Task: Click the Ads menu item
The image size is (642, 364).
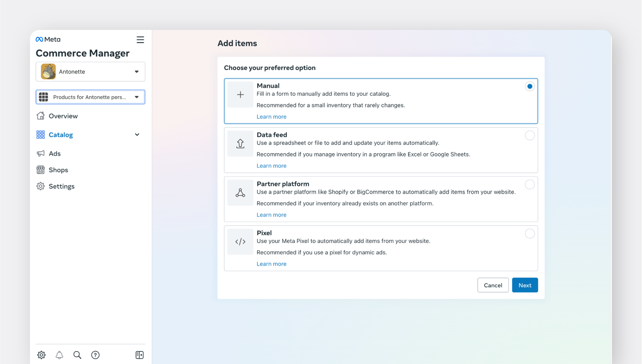Action: [55, 153]
